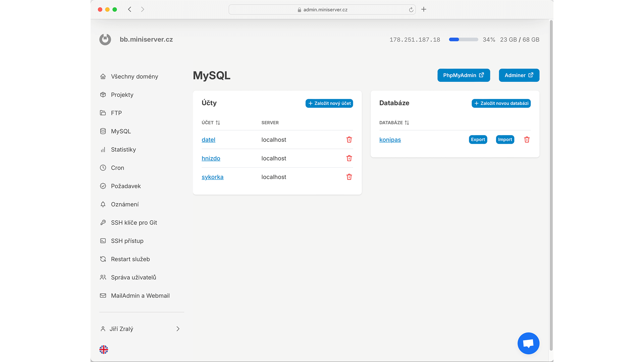Open the datel account link
This screenshot has width=644, height=362.
(x=208, y=140)
